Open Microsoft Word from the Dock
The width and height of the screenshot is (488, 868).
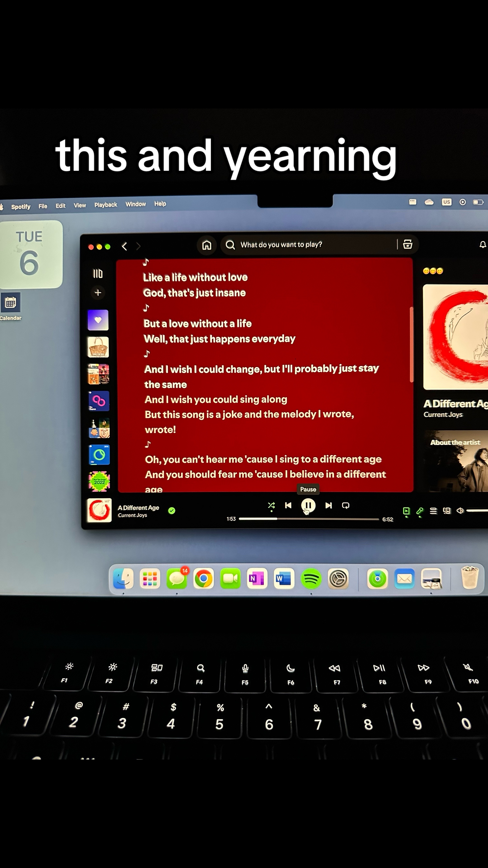pos(284,579)
